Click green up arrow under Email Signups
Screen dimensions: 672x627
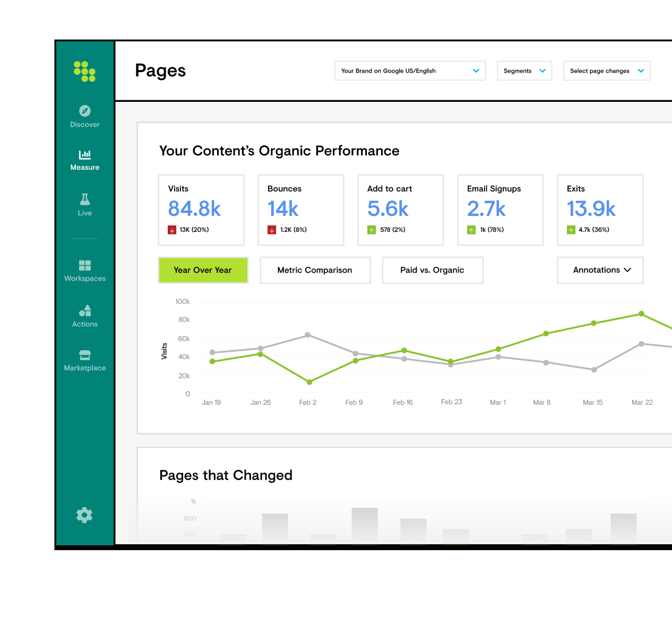point(471,230)
